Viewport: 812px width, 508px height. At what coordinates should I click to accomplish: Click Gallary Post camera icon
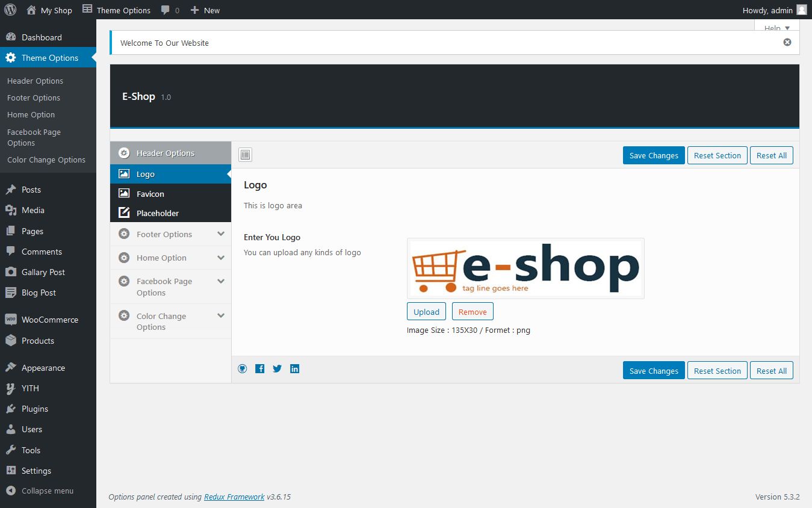pos(11,272)
